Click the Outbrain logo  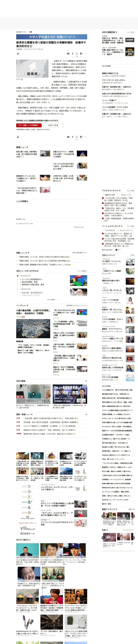coord(79,227)
